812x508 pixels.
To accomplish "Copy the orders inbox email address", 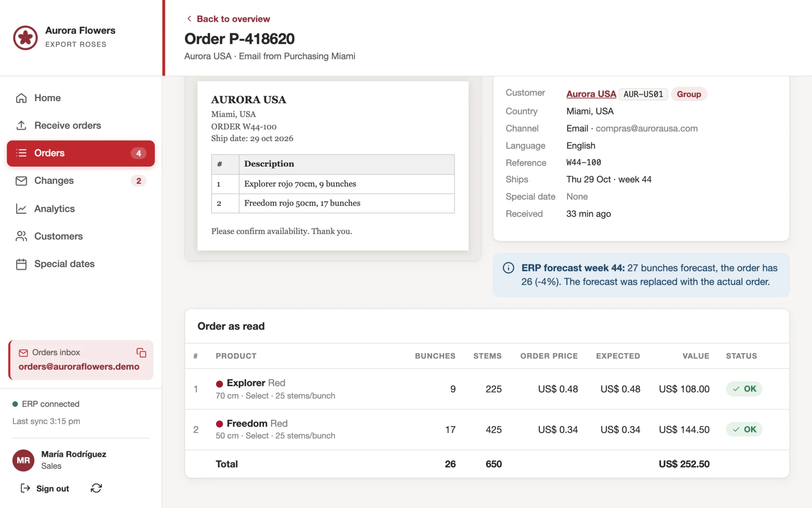I will tap(141, 353).
